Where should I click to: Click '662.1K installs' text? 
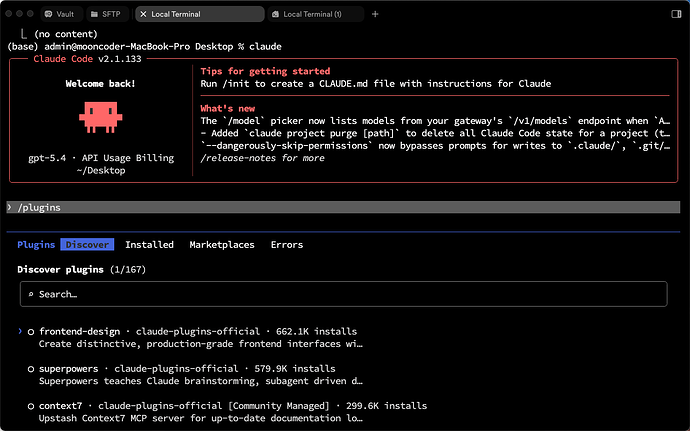(x=316, y=331)
